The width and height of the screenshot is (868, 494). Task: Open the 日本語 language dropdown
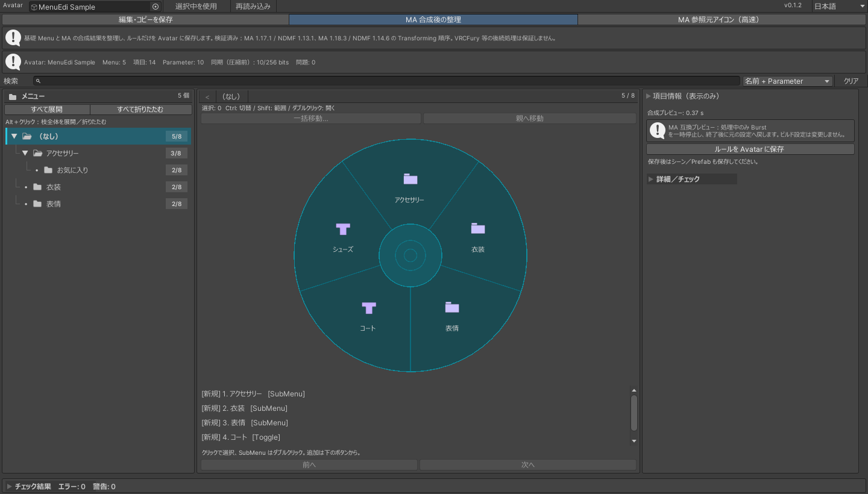[x=838, y=6]
